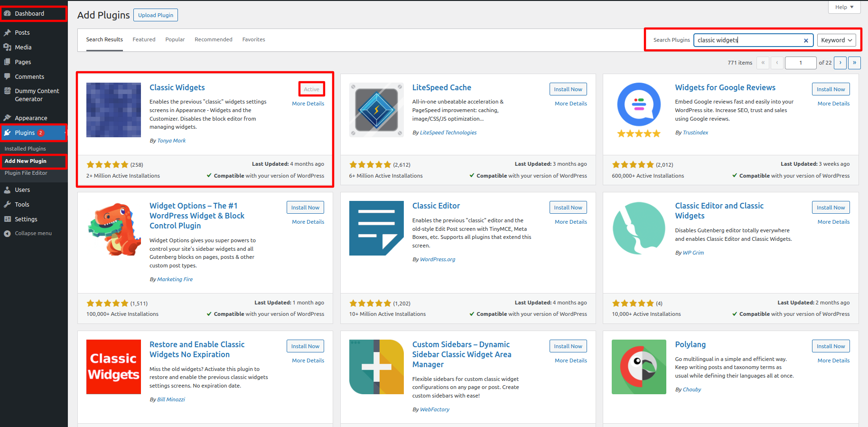Viewport: 868px width, 427px height.
Task: Open LiteSpeed Cache plugin icon
Action: (376, 110)
